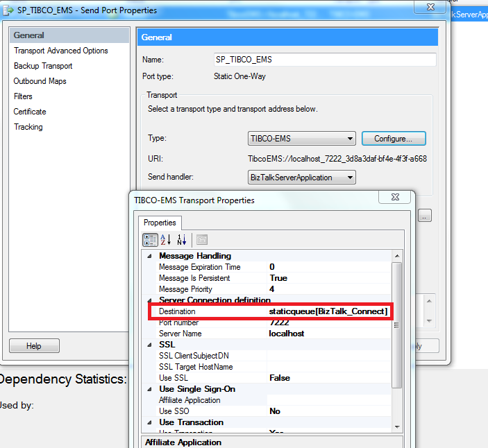Open the Tracking page

click(x=28, y=127)
